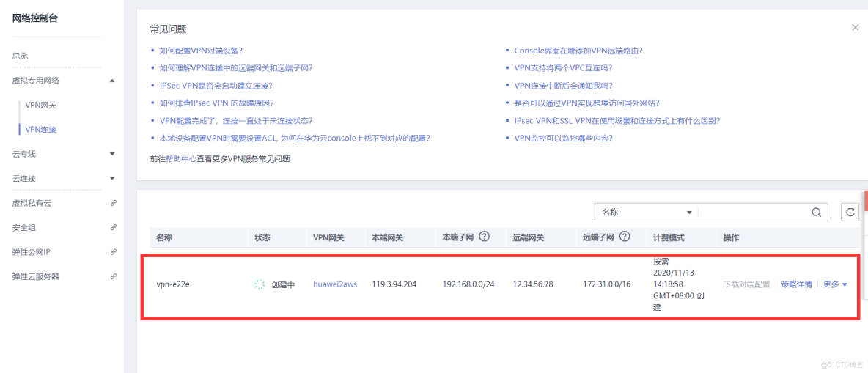Click the 远端网关 column header
This screenshot has height=373, width=868.
pos(528,237)
